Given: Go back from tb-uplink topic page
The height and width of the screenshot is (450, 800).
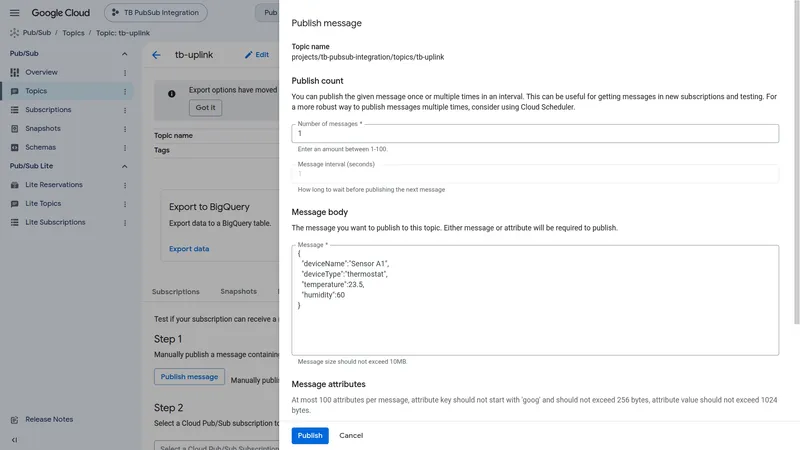Looking at the screenshot, I should click(156, 55).
